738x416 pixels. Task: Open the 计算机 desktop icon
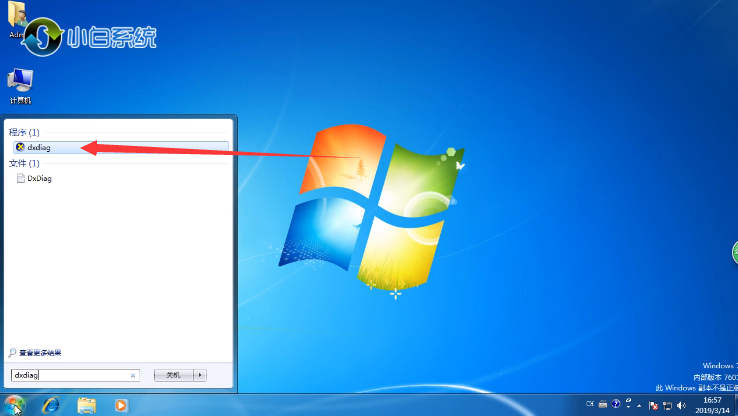20,86
